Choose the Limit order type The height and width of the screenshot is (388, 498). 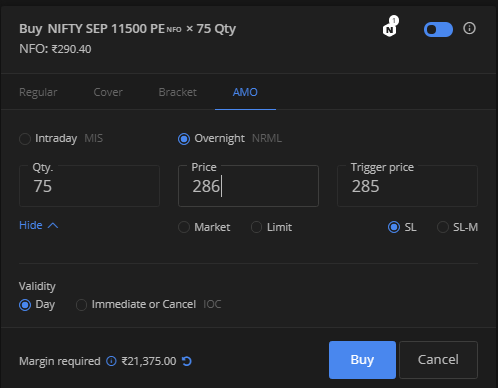[271, 227]
